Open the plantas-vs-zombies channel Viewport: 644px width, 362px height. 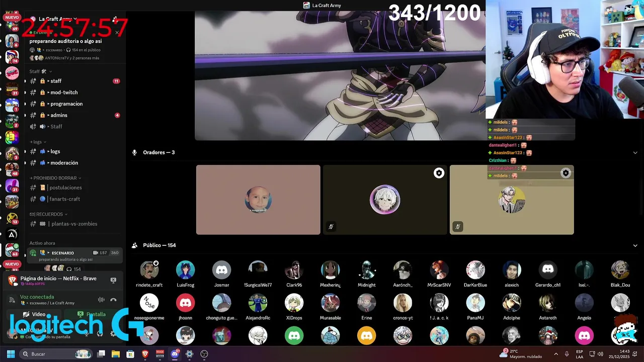[74, 224]
